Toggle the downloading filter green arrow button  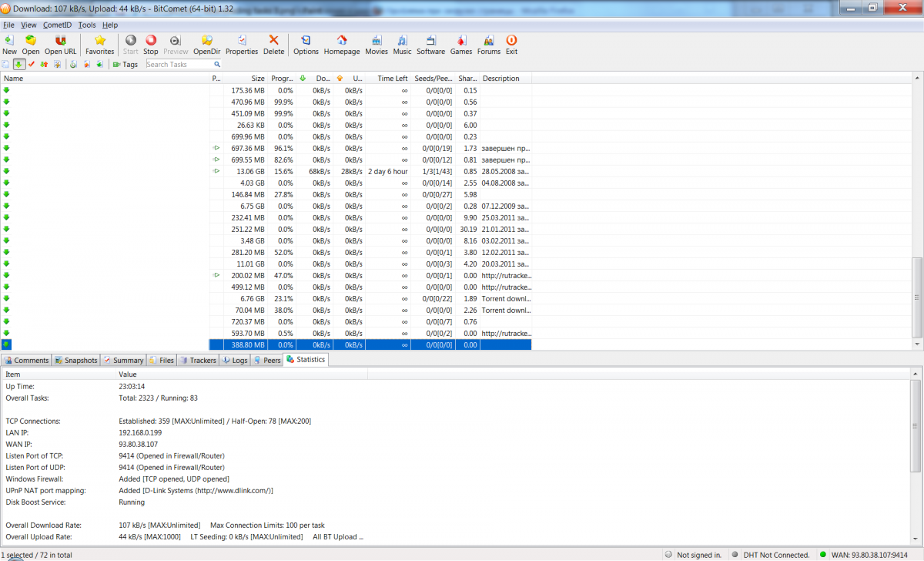18,65
